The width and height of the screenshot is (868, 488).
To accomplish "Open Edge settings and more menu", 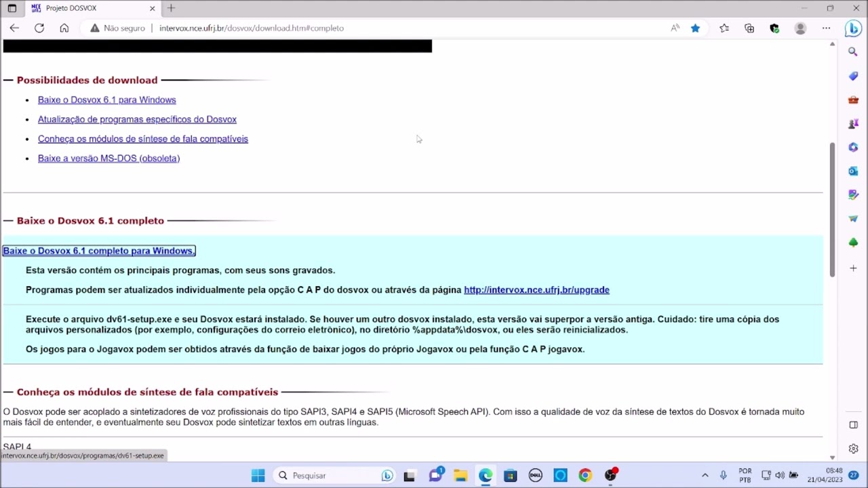I will click(826, 28).
